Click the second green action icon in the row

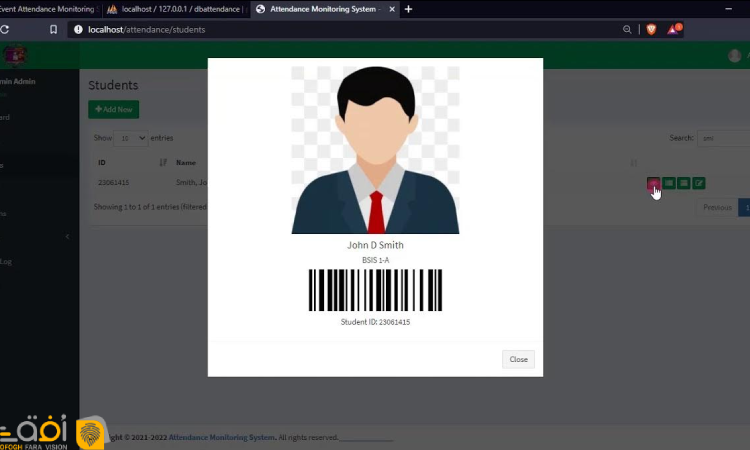coord(669,183)
